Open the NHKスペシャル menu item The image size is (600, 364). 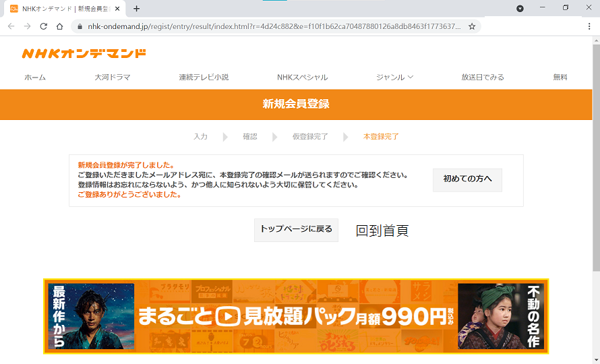point(302,78)
